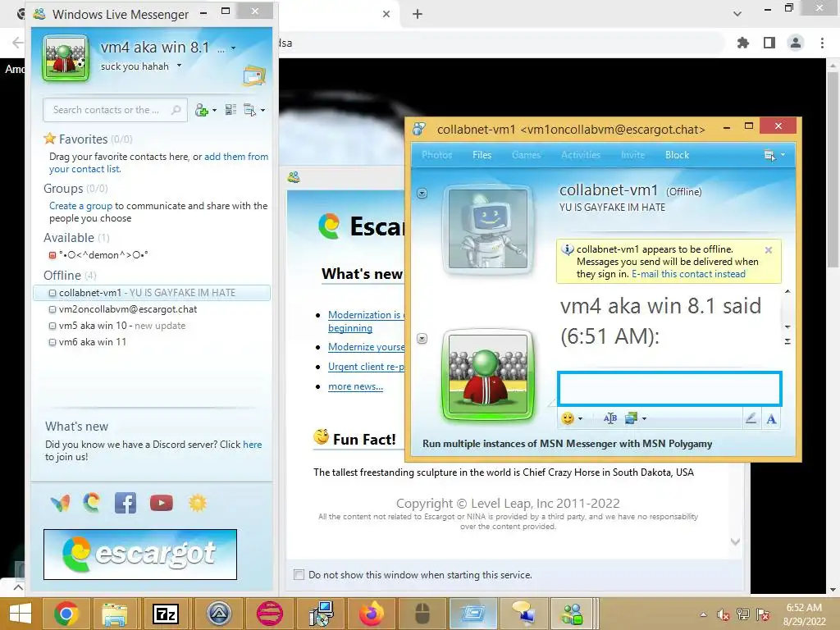Open Activities in chat window toolbar
Image resolution: width=840 pixels, height=630 pixels.
tap(581, 155)
